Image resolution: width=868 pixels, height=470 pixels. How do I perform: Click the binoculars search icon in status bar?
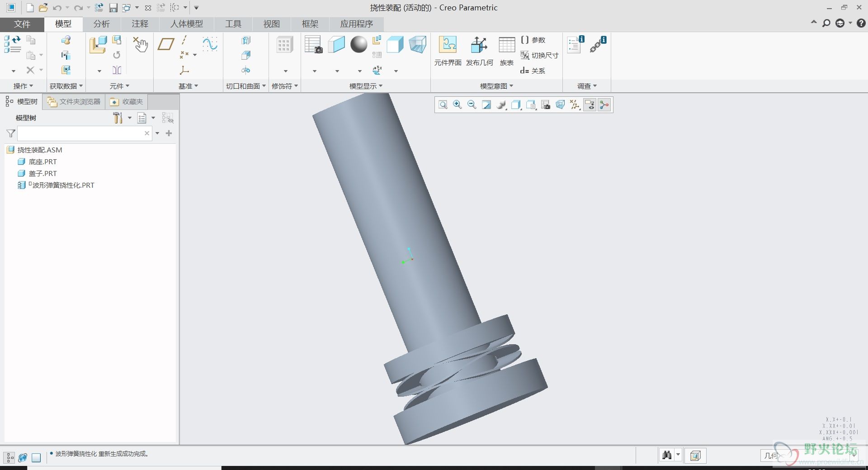pos(667,456)
